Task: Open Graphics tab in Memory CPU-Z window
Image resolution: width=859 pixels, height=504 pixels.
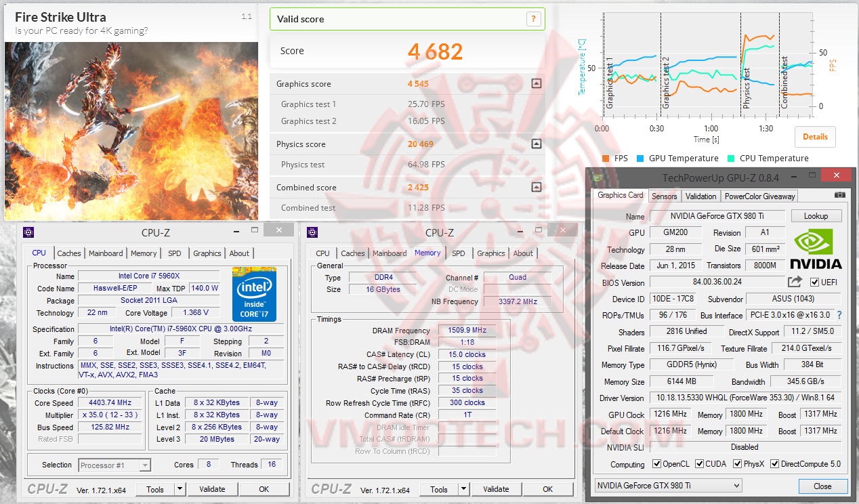Action: pos(491,253)
